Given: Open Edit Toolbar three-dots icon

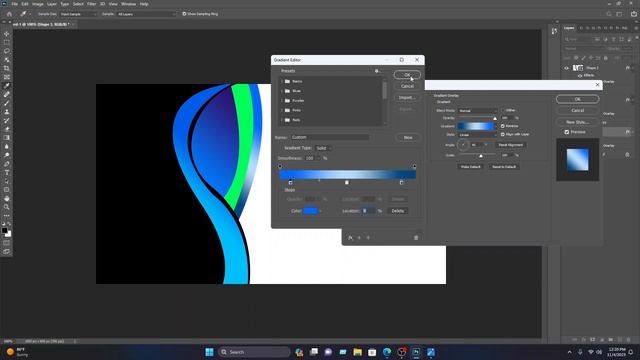Looking at the screenshot, I should (x=7, y=216).
